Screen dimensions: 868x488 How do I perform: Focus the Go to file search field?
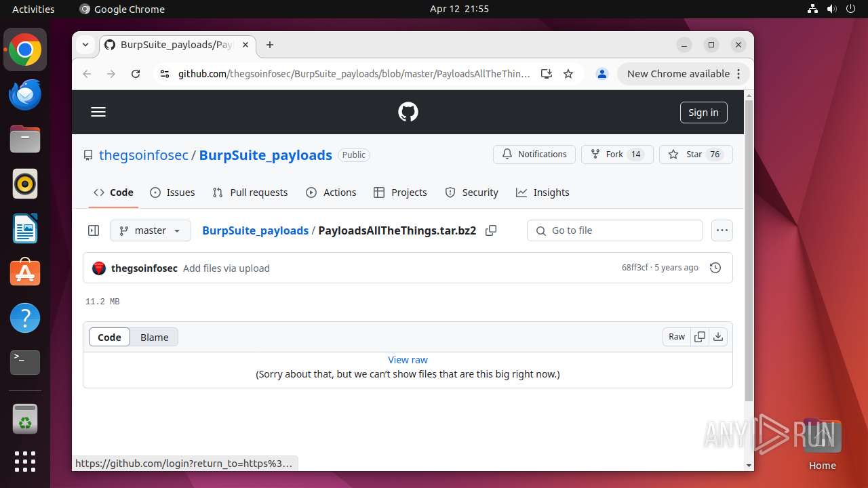click(x=615, y=230)
